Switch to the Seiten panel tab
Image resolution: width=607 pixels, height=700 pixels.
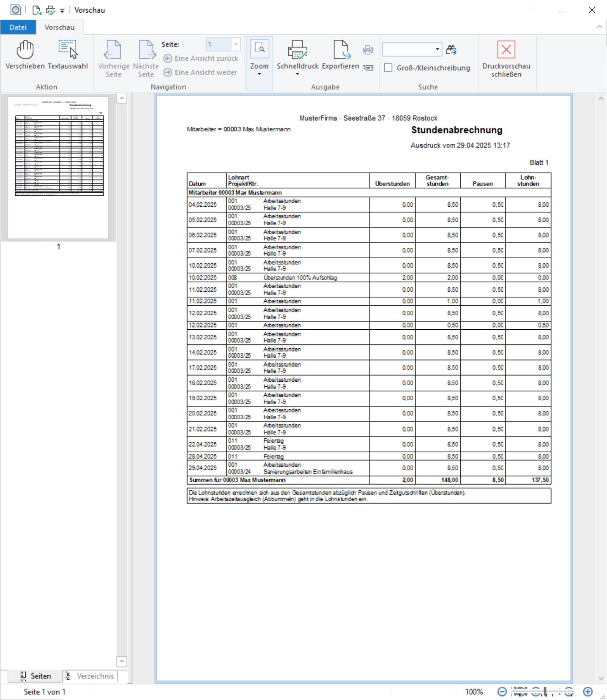pos(36,676)
